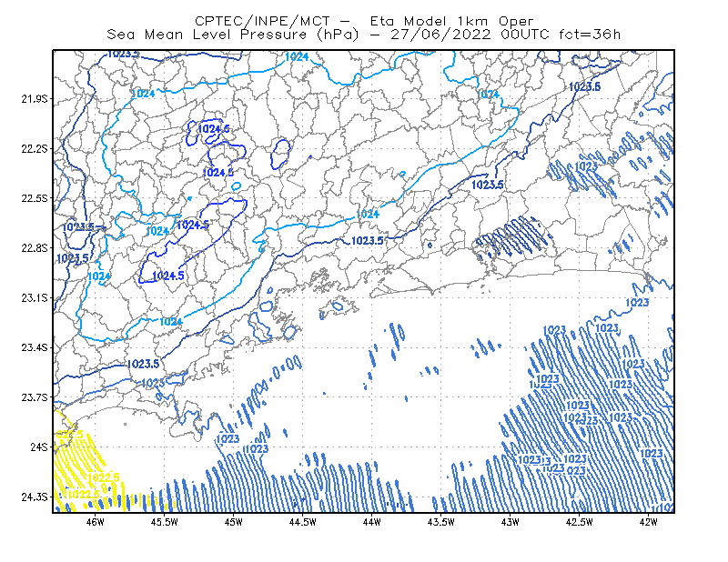
Task: Click the 21.9S latitude axis label
Action: 34,98
